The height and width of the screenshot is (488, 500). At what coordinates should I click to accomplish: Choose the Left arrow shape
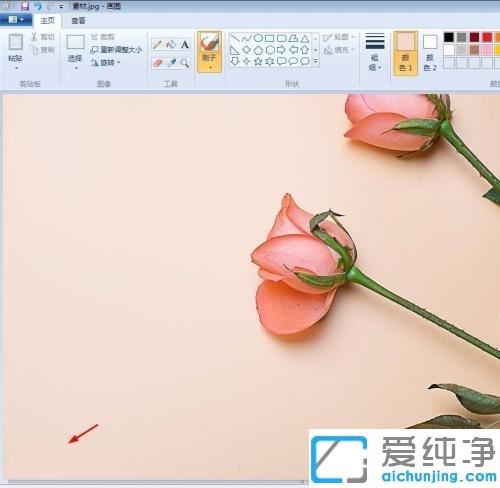click(293, 50)
